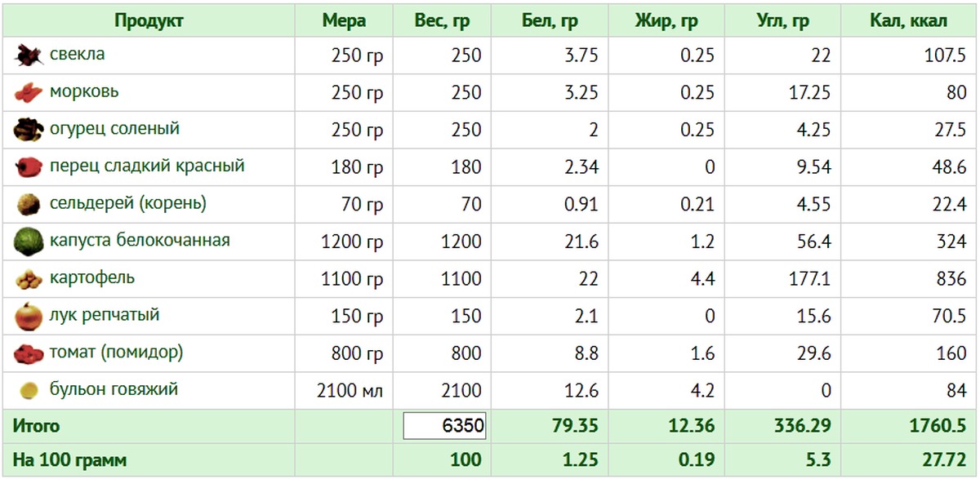Open the бульон говяжий product link

114,389
